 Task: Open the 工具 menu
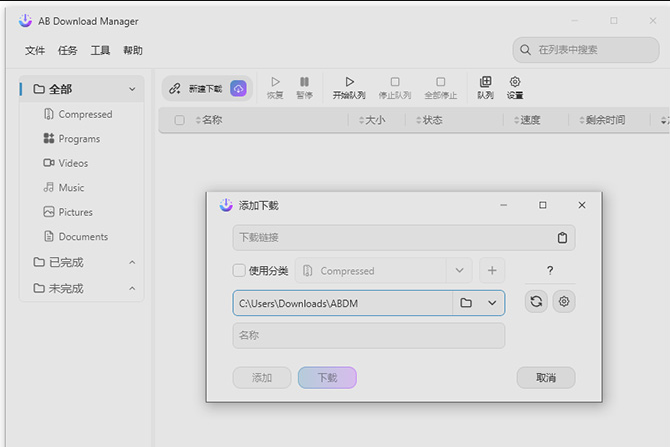click(x=100, y=50)
